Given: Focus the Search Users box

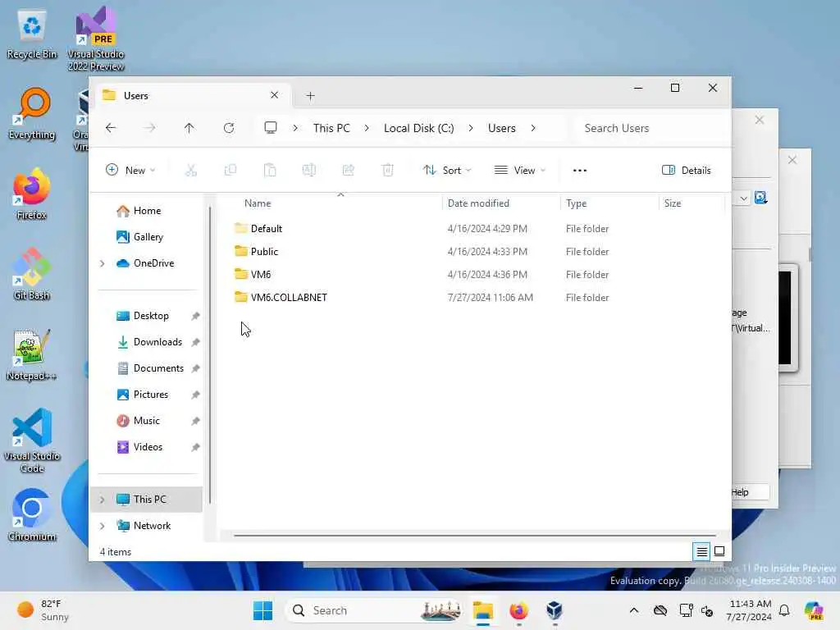Looking at the screenshot, I should (651, 128).
